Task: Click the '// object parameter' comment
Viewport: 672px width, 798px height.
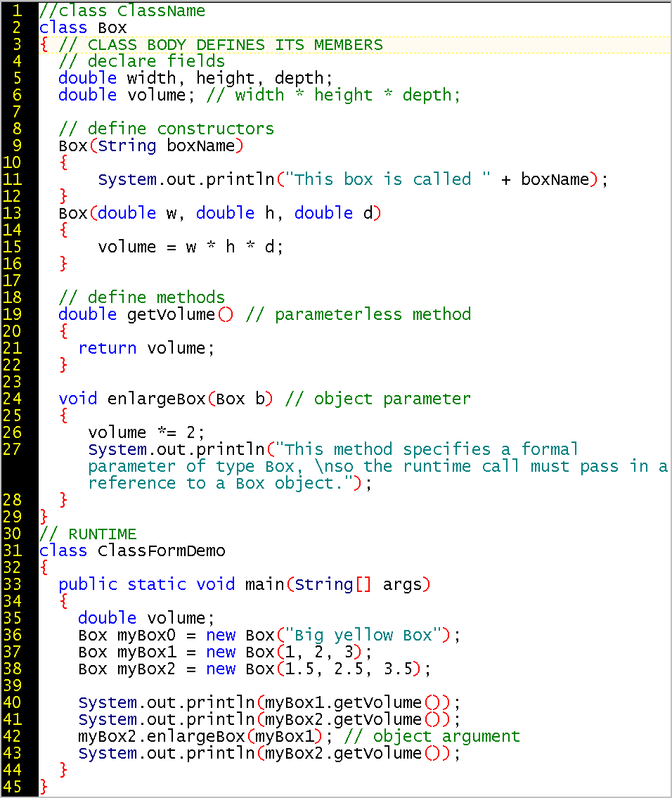Action: pyautogui.click(x=378, y=399)
